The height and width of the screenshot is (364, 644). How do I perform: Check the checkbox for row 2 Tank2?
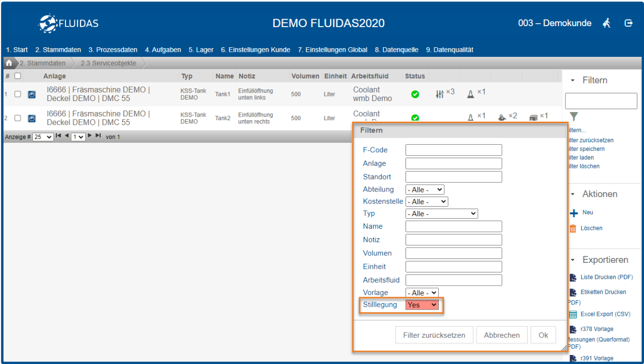pyautogui.click(x=18, y=118)
